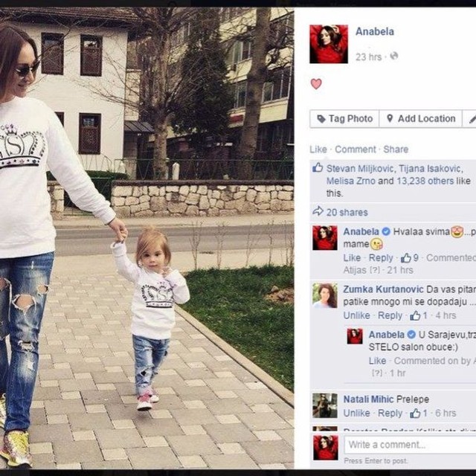Screen dimensions: 476x476
Task: Click Natali Mihic's avatar thumbnail
Action: point(325,405)
